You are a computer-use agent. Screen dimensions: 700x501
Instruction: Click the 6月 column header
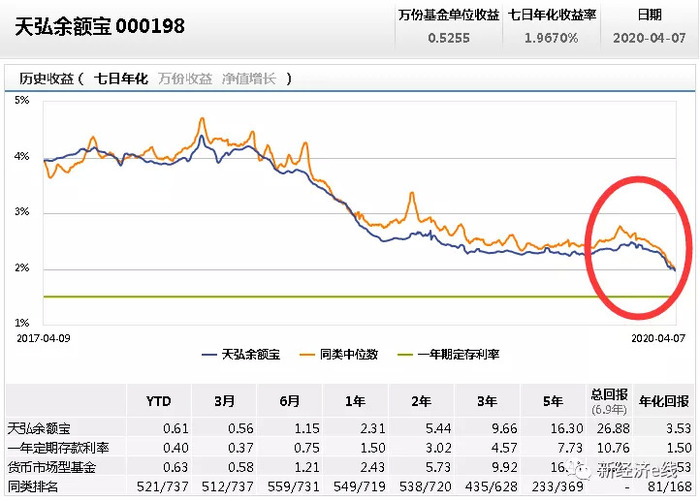click(x=289, y=401)
